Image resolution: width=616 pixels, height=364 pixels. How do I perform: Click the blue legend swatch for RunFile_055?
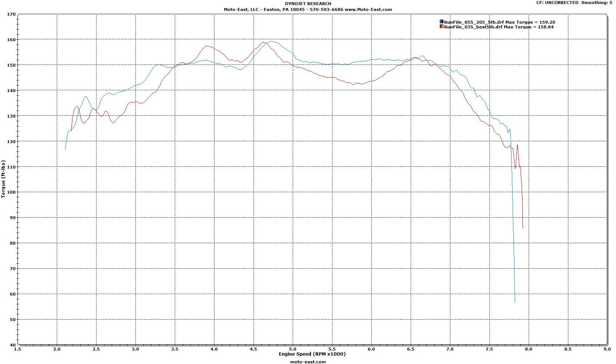coord(442,22)
